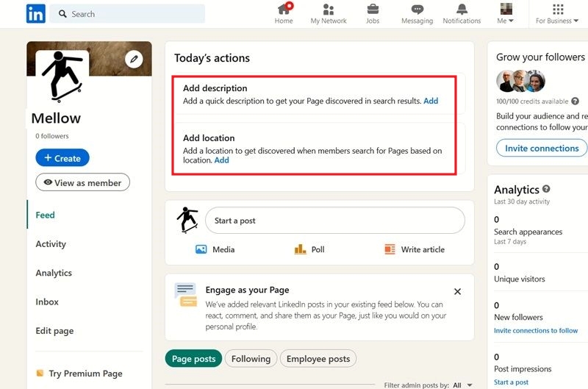
Task: Click Write article option
Action: pos(415,249)
